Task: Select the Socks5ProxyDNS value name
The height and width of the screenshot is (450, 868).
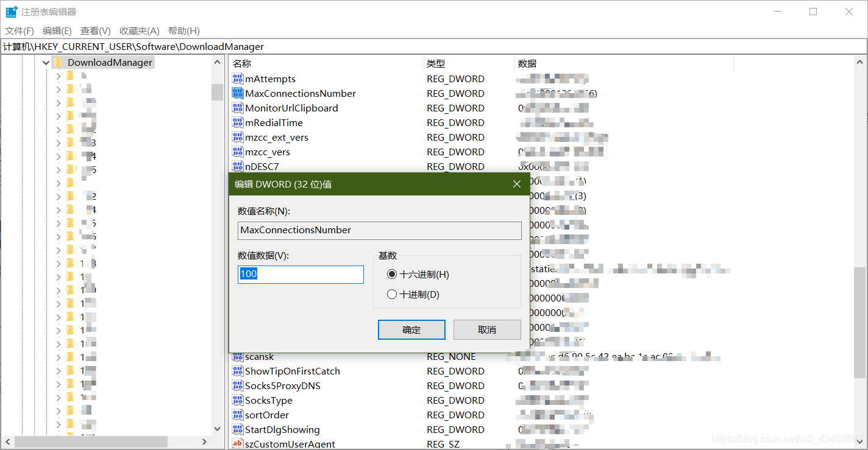Action: pos(283,385)
